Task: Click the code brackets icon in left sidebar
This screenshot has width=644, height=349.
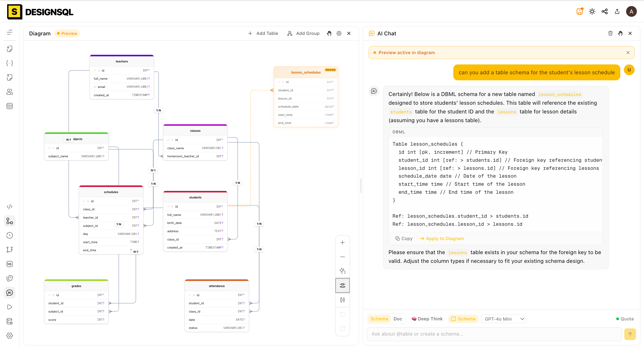Action: point(9,207)
